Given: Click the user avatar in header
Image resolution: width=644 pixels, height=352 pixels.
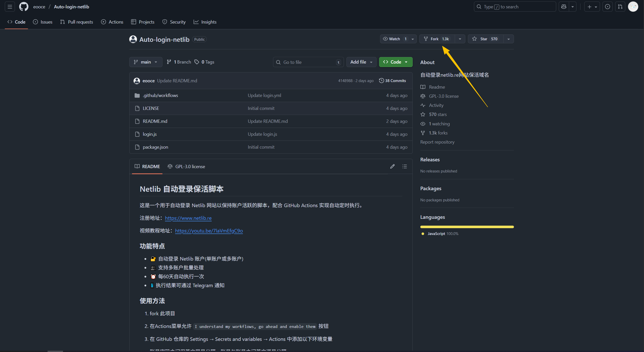Looking at the screenshot, I should pyautogui.click(x=633, y=7).
